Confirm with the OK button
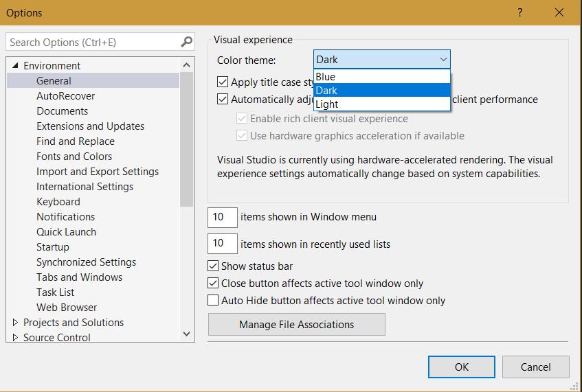 (461, 367)
